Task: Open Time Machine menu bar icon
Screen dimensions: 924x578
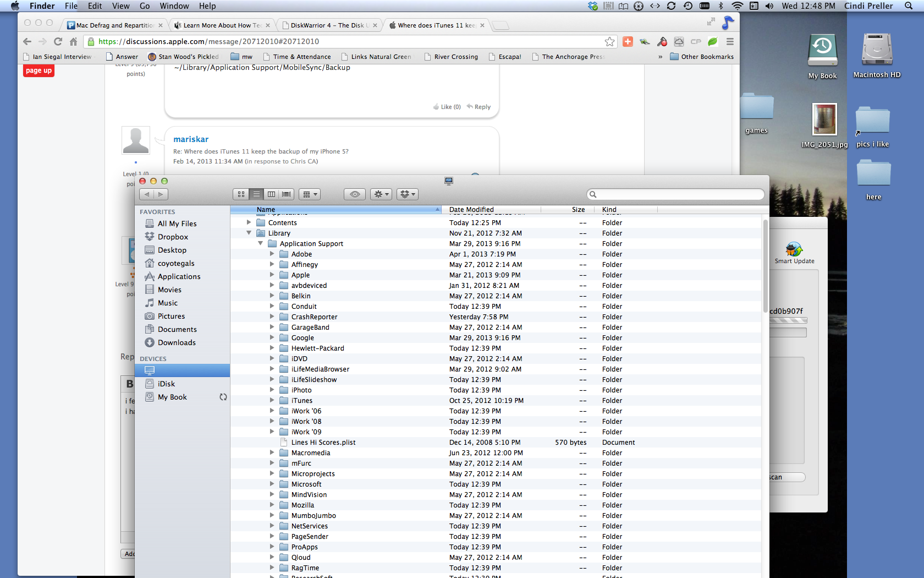Action: click(688, 6)
